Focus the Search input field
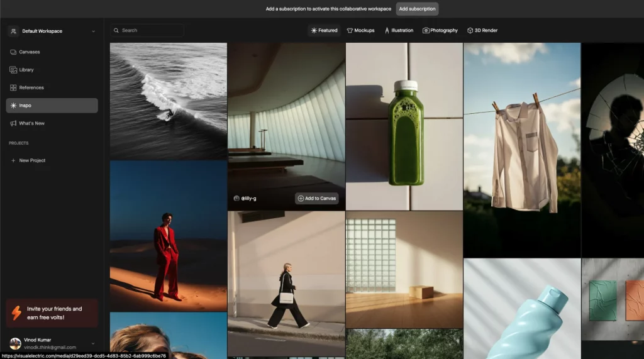644x359 pixels. coord(147,30)
